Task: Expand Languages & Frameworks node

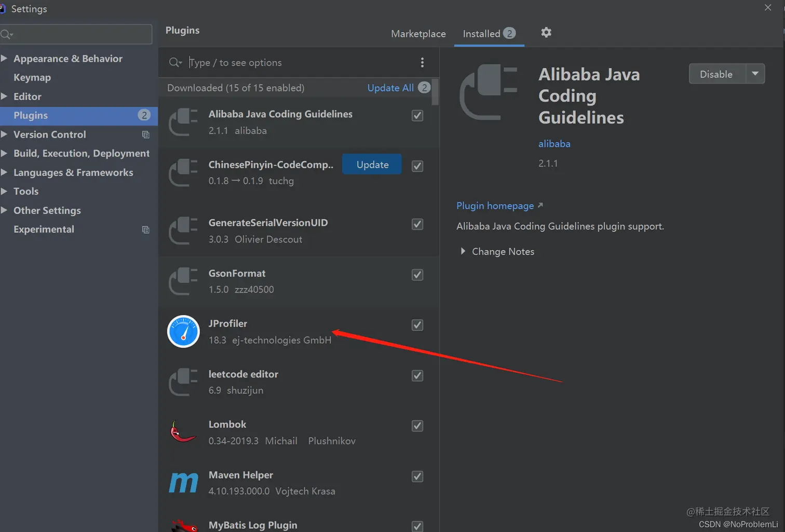Action: click(4, 172)
